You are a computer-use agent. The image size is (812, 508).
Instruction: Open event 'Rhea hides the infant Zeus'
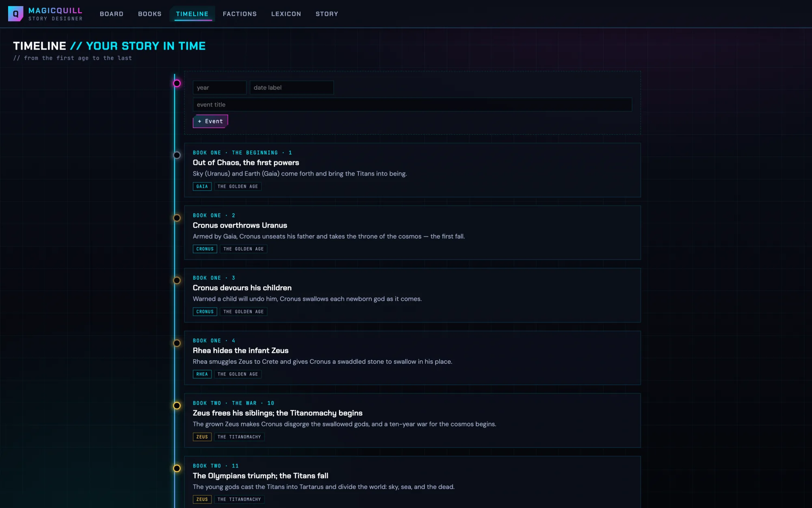coord(240,350)
